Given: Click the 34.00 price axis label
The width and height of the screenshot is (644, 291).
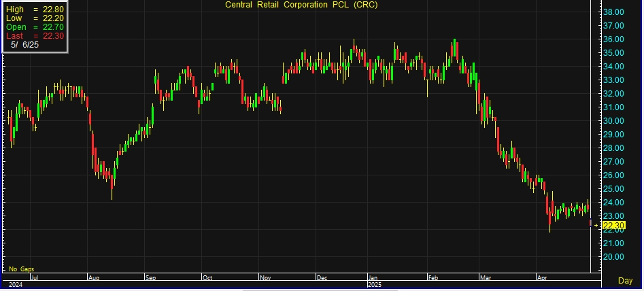Looking at the screenshot, I should pyautogui.click(x=613, y=67).
